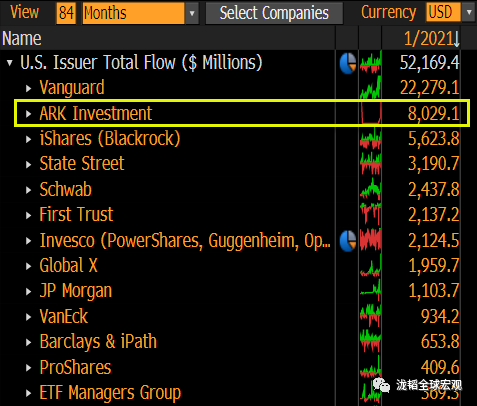Select the ProShares issuer name

tap(75, 367)
